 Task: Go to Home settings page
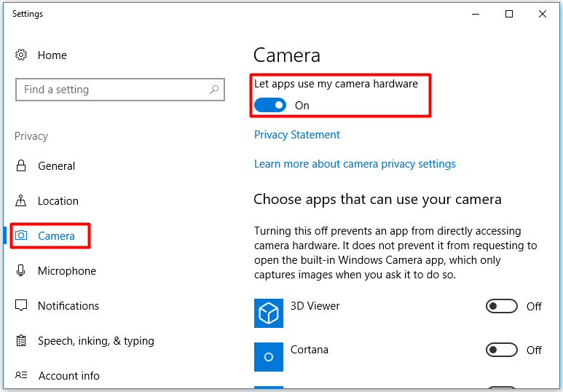(x=52, y=55)
